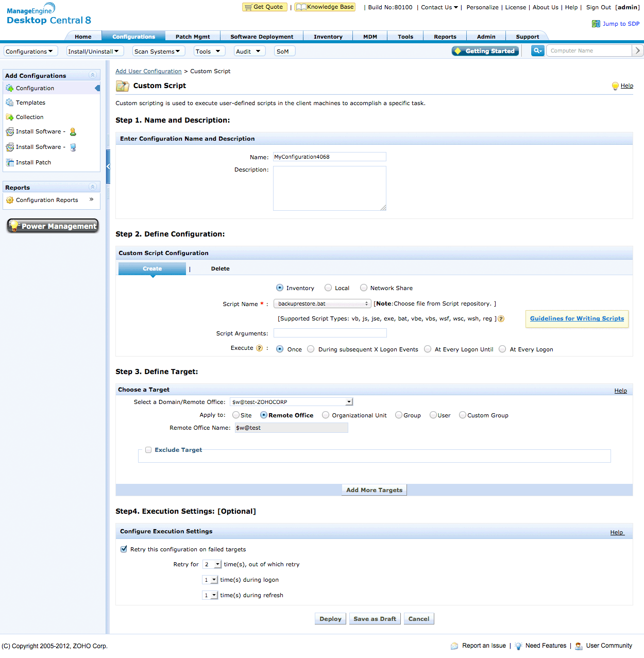Click the Get Quote cart icon

click(248, 7)
